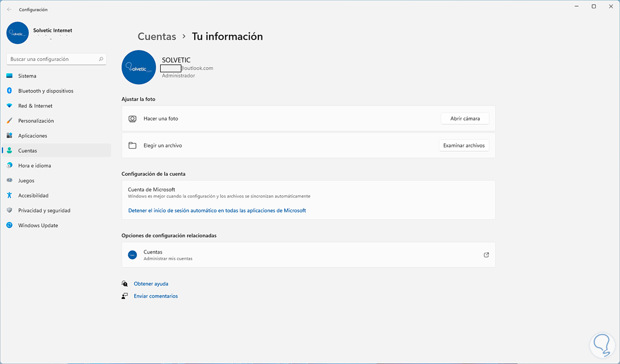The width and height of the screenshot is (620, 364).
Task: Click the Hora e idioma globe icon
Action: click(x=9, y=166)
